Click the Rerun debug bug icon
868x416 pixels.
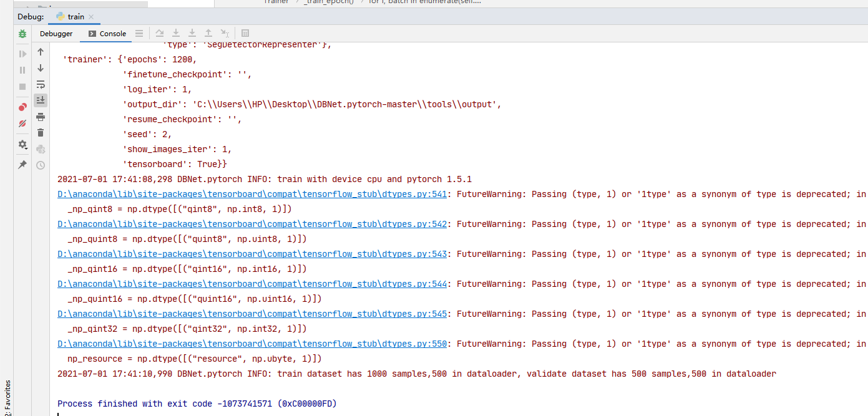pos(22,34)
